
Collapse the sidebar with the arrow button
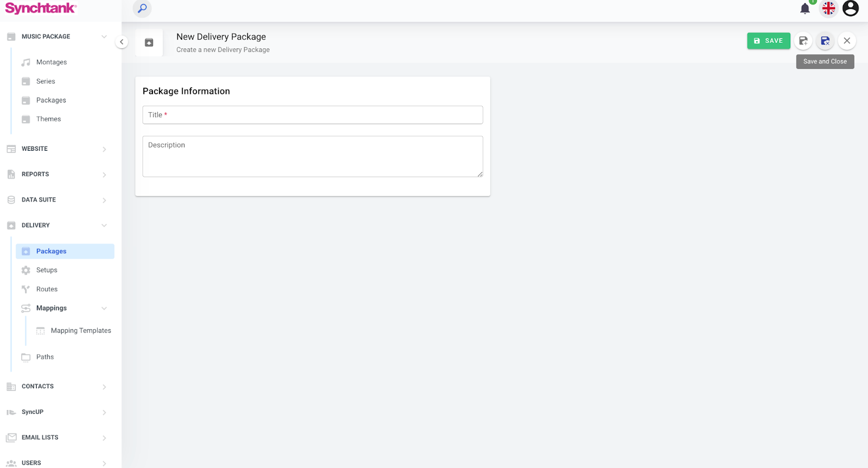click(122, 42)
